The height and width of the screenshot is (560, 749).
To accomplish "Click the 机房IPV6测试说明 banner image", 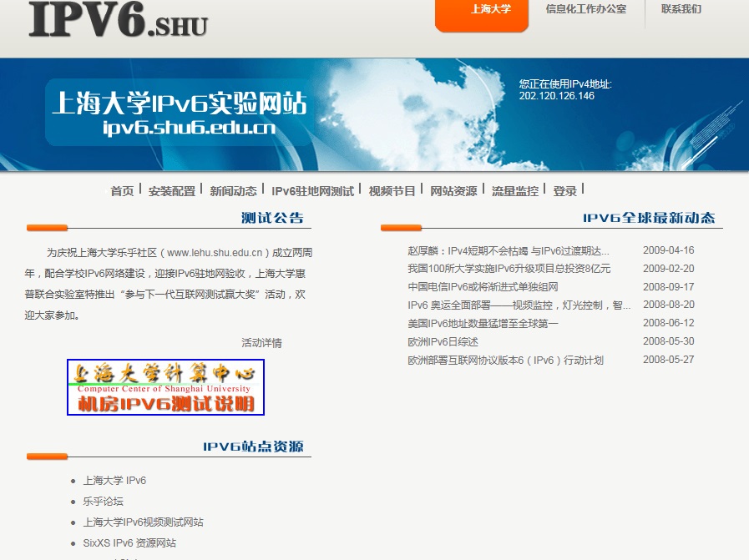I will click(x=166, y=387).
